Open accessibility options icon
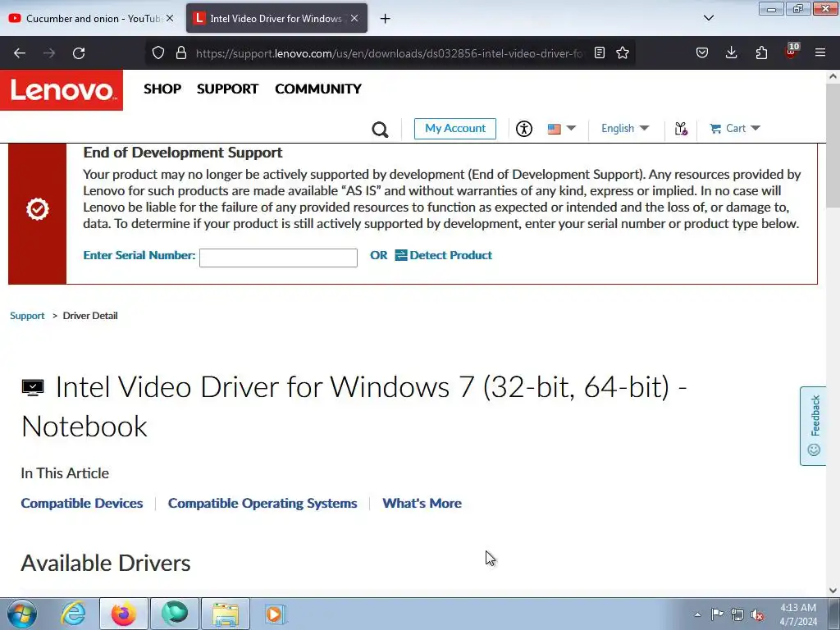 tap(524, 129)
